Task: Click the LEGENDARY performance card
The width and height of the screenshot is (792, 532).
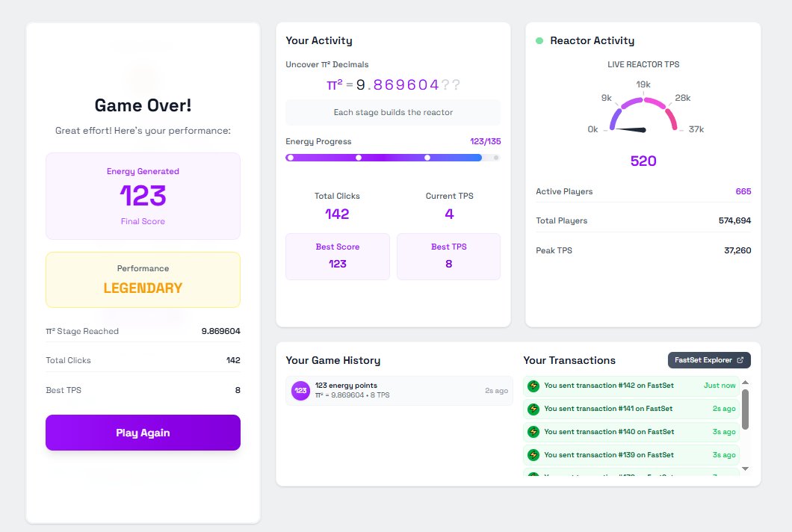Action: 143,279
